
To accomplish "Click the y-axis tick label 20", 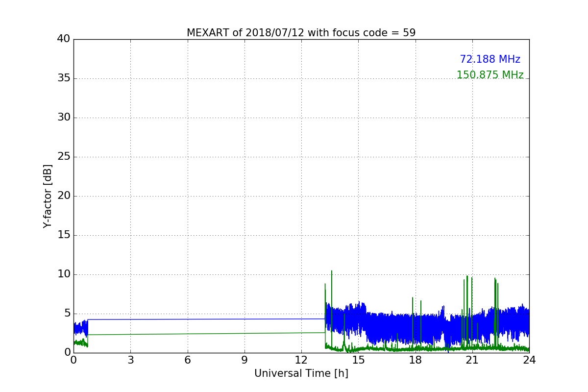I will click(64, 196).
